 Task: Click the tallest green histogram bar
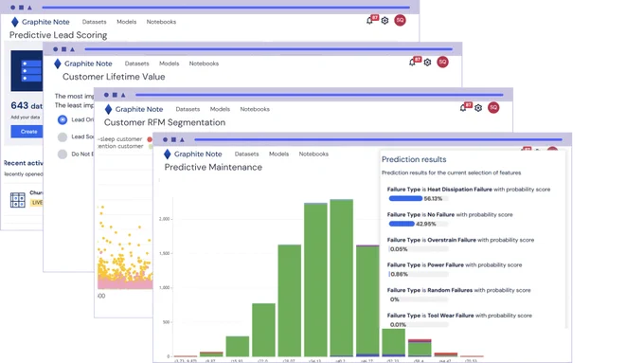pos(341,278)
